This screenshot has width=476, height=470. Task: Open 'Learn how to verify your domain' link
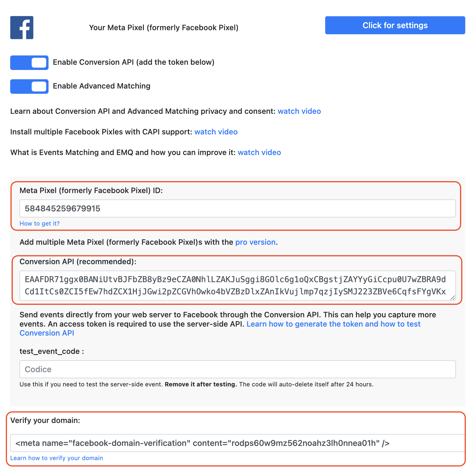pos(57,458)
